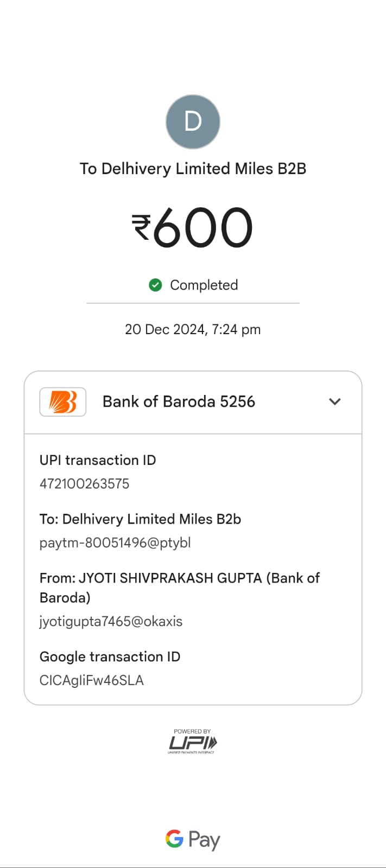Tap the rupee symbol beside 600
386x868 pixels.
(x=141, y=228)
